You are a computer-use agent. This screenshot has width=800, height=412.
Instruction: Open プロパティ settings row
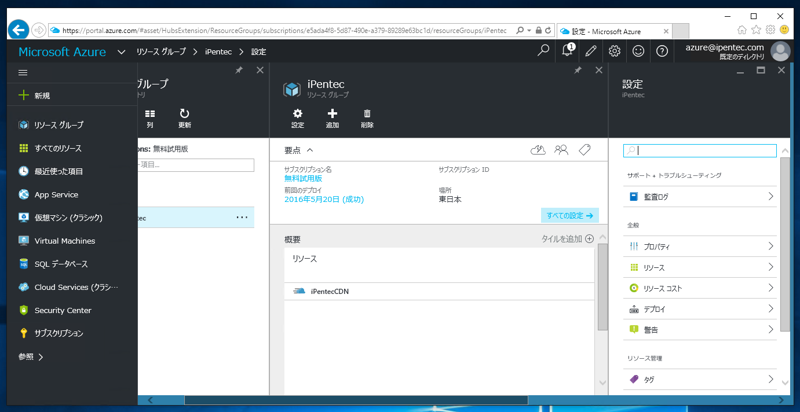pyautogui.click(x=700, y=246)
